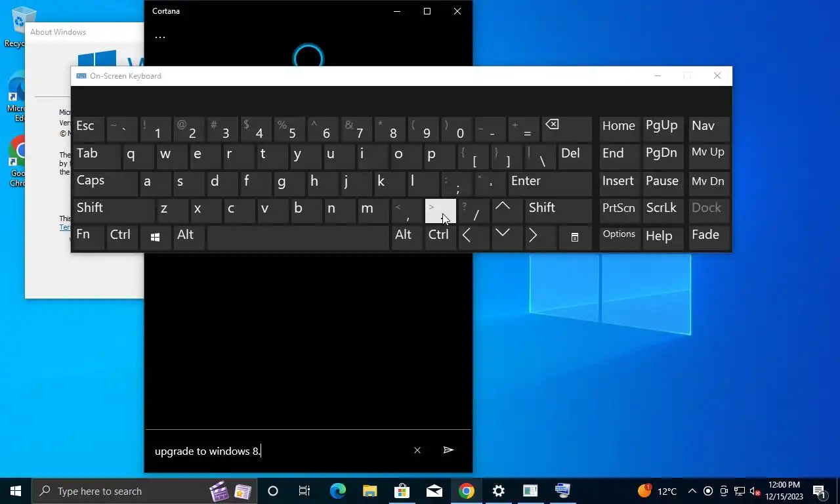The image size is (840, 504).
Task: Tap the up arrow key on the keyboard
Action: 506,211
